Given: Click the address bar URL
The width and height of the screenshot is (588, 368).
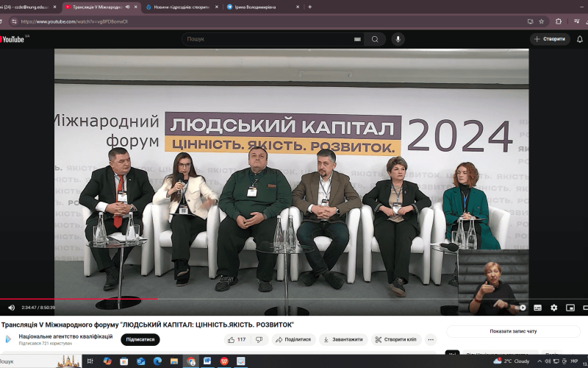Looking at the screenshot, I should 74,21.
